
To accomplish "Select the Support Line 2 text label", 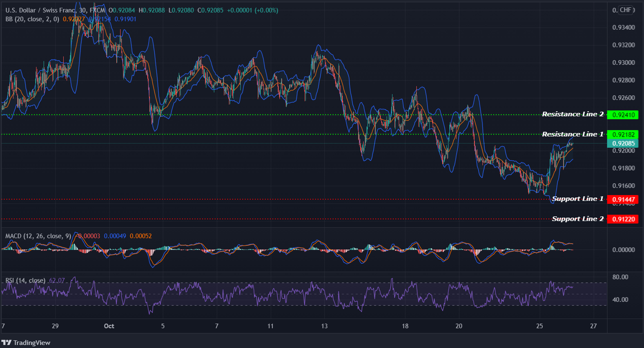I will 577,219.
